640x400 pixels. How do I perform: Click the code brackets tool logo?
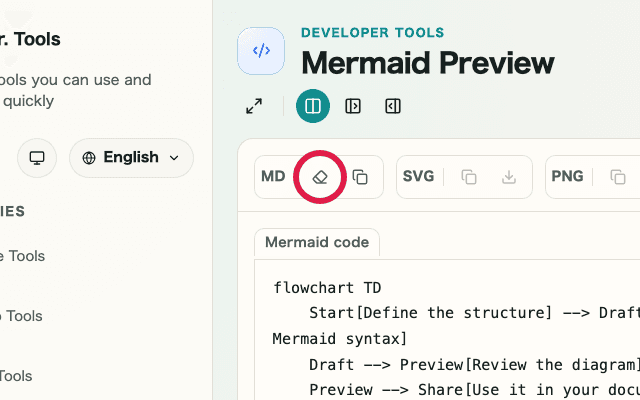pos(261,51)
